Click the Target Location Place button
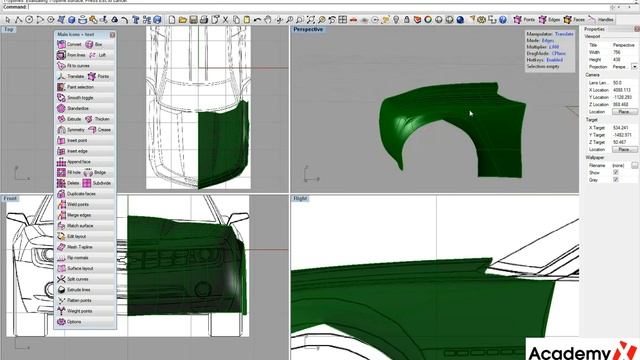The image size is (640, 360). [624, 150]
